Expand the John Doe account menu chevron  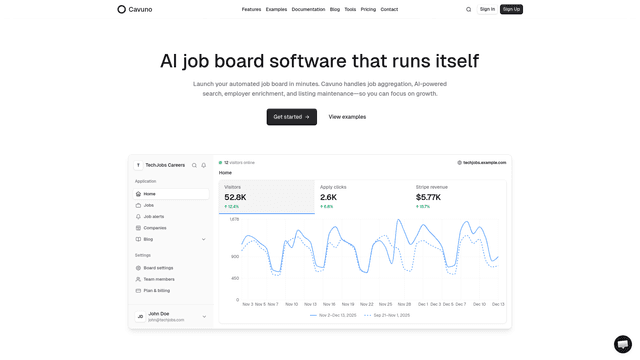coord(204,316)
